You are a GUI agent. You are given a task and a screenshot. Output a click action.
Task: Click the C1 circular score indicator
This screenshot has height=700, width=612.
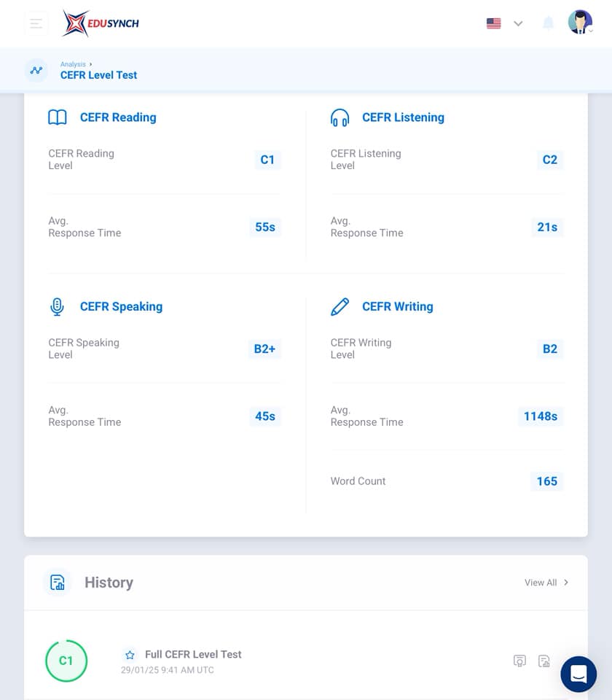pos(66,661)
